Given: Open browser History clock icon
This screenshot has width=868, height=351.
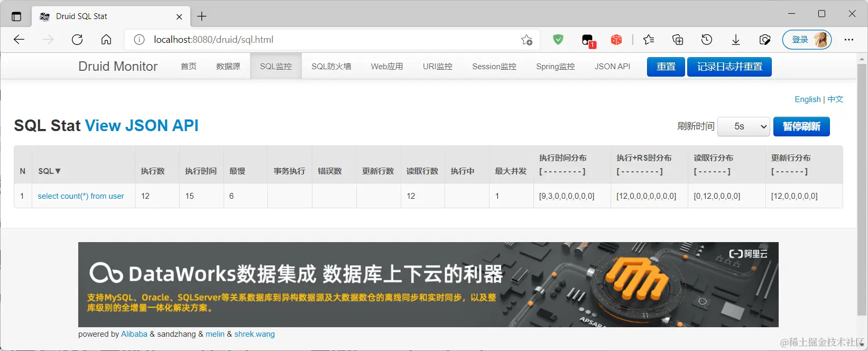Looking at the screenshot, I should coord(707,40).
